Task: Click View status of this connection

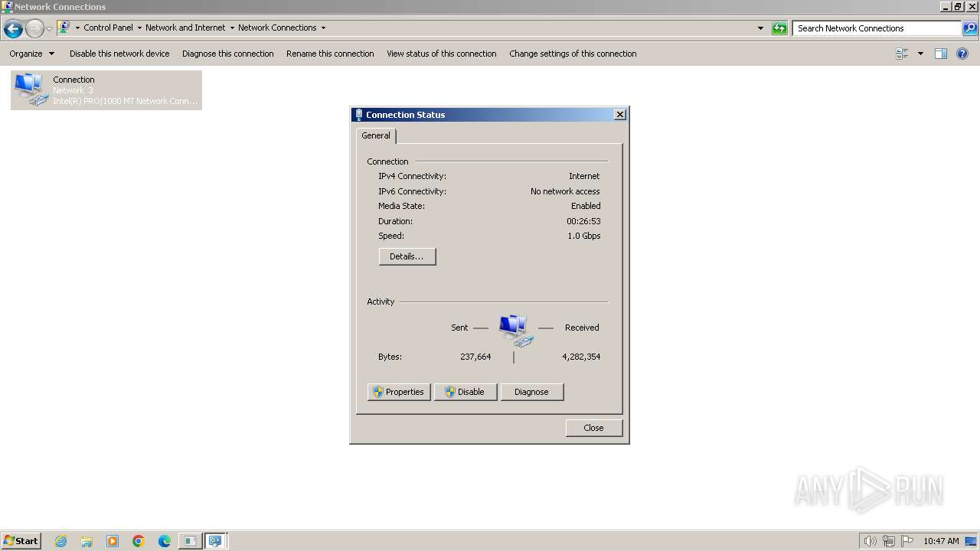Action: (x=441, y=54)
